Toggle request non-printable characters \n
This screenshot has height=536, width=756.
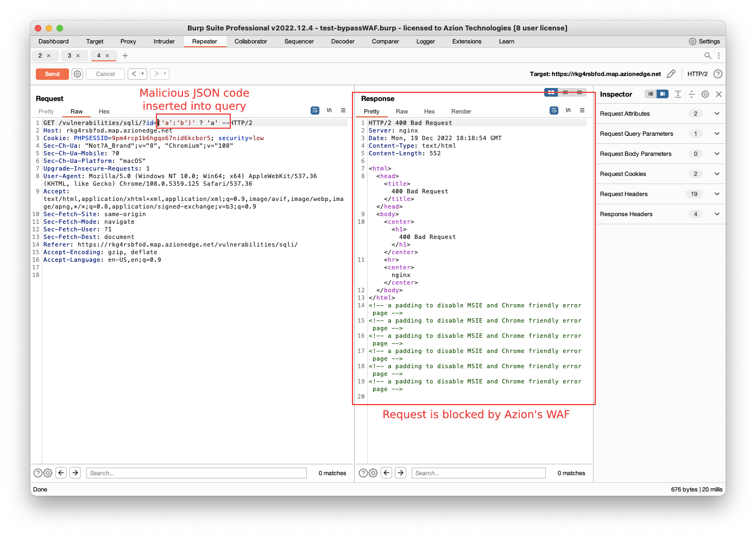click(329, 110)
